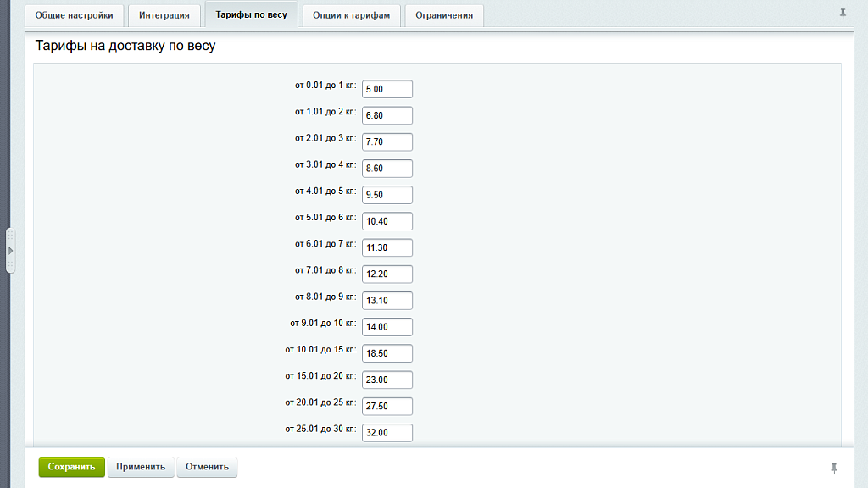Focus the 9.01 to 10 kg field
Screen dimensions: 868x488
tap(387, 327)
